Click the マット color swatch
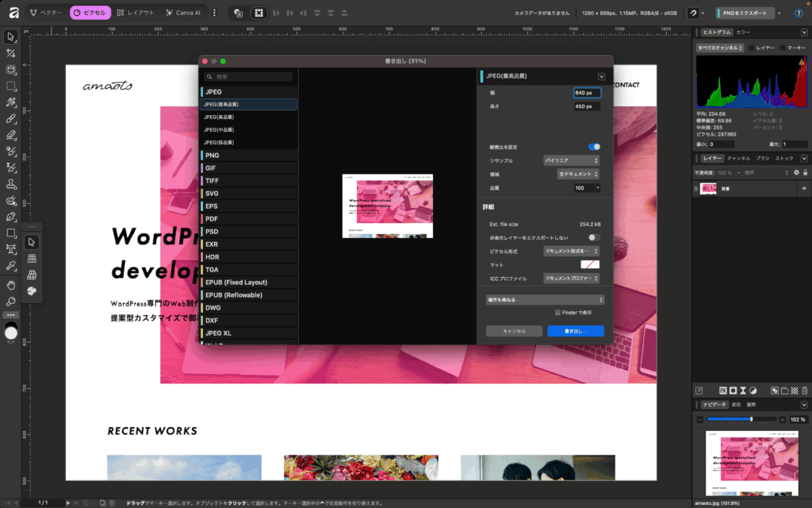Image resolution: width=812 pixels, height=508 pixels. [590, 264]
